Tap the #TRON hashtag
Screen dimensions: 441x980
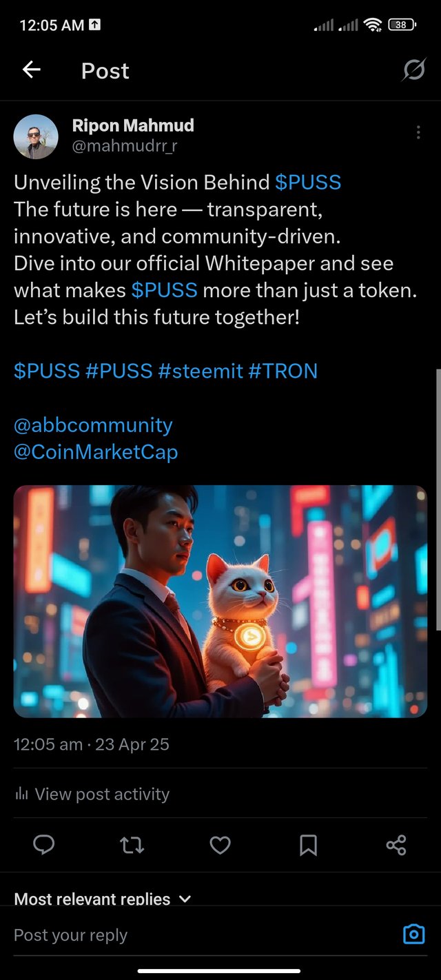tap(283, 371)
